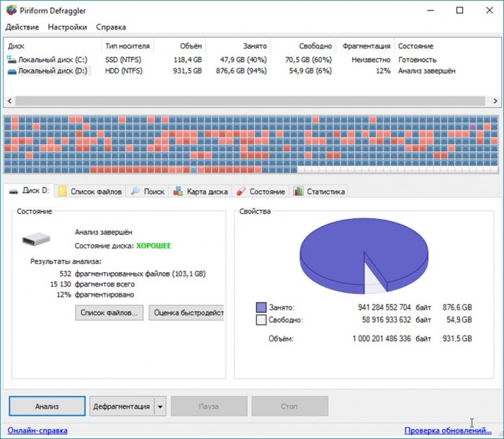This screenshot has height=439, width=504.
Task: Click the bar chart icon on the Статистика tab
Action: [x=298, y=191]
